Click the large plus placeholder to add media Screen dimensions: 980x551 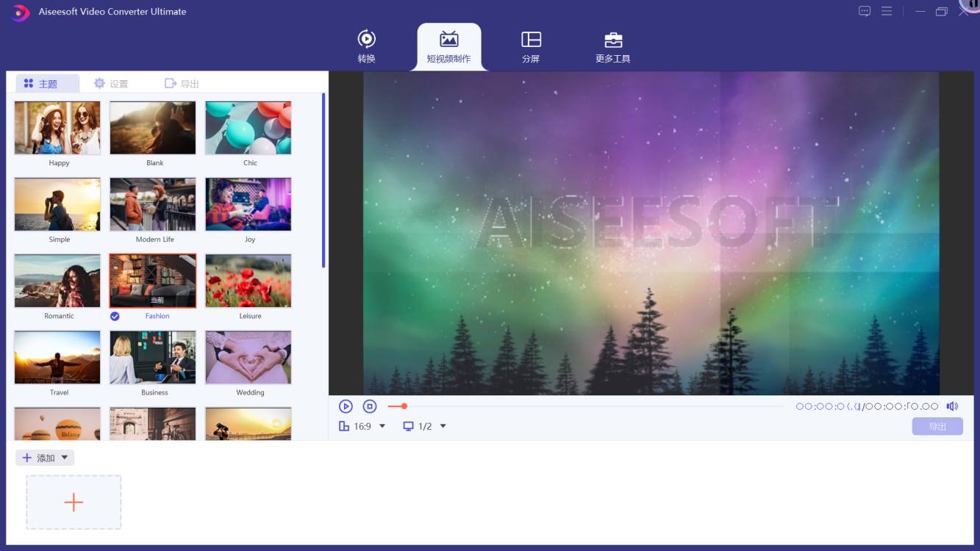[x=74, y=503]
